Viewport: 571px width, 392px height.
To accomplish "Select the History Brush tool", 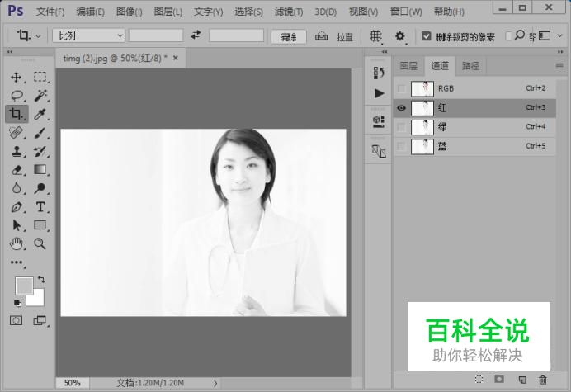I will 40,151.
